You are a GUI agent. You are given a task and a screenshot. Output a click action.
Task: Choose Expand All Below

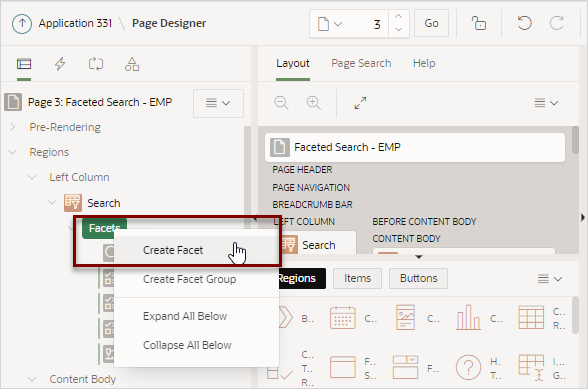click(x=196, y=316)
